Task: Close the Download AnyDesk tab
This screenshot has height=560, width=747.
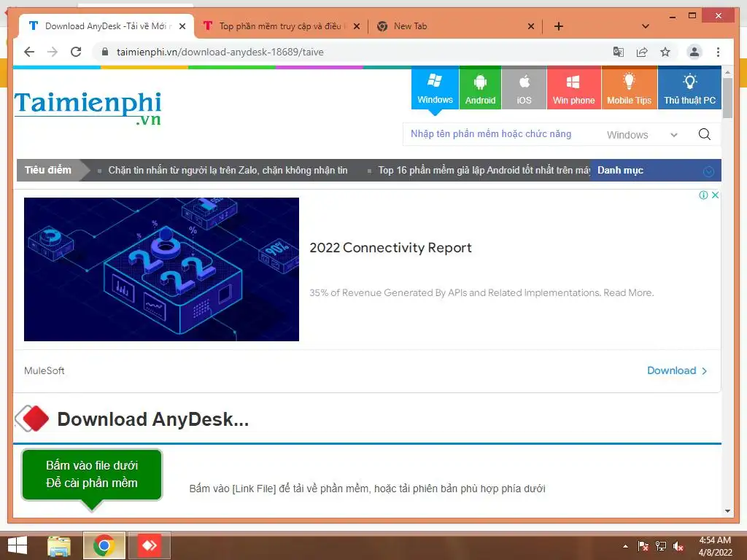Action: coord(182,26)
